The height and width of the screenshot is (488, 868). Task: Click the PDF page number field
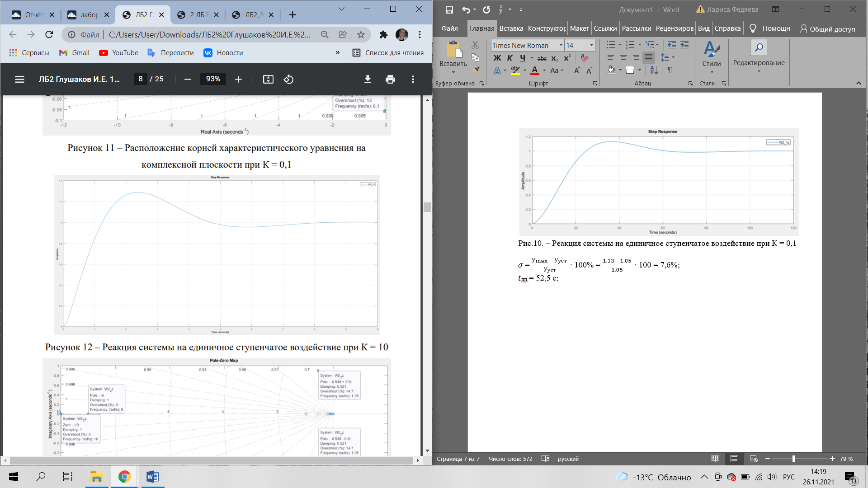pos(141,79)
